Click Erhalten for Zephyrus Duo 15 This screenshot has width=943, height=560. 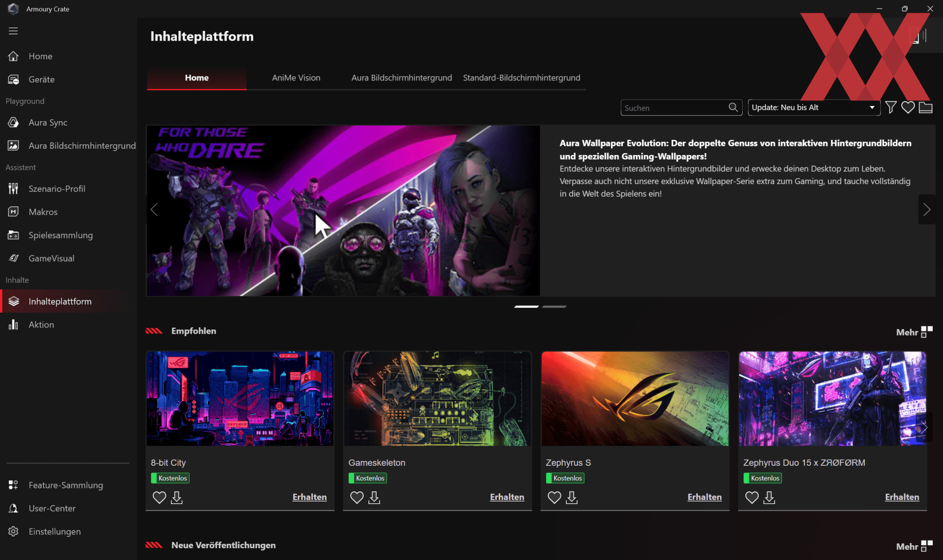pyautogui.click(x=902, y=497)
